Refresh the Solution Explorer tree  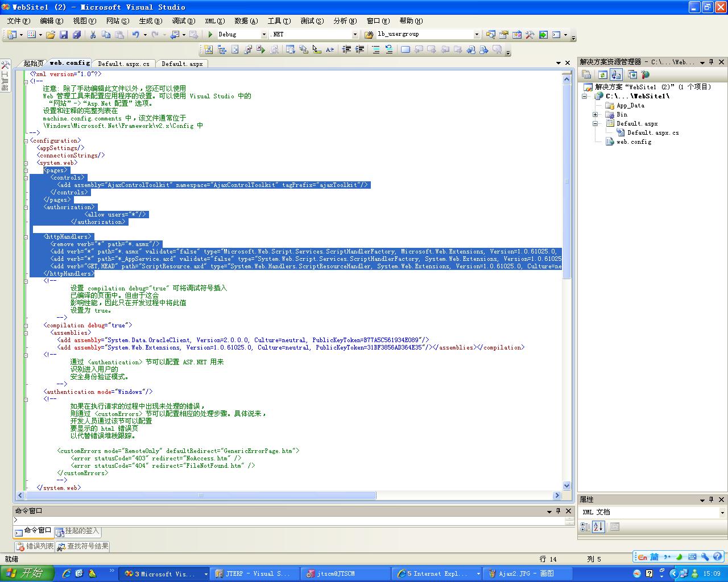[x=602, y=74]
